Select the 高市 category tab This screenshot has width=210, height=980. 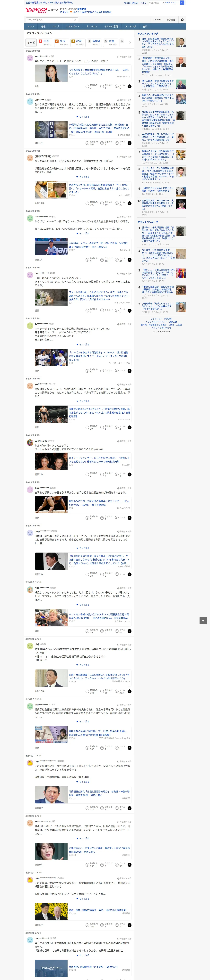62,43
